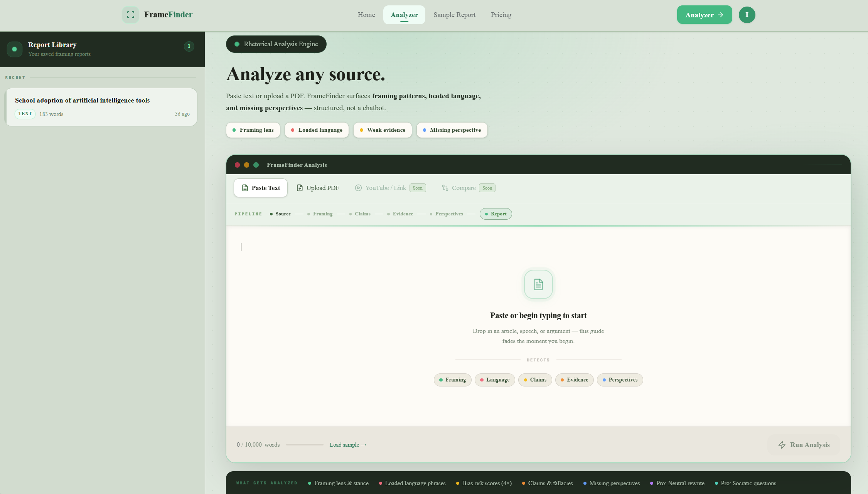The width and height of the screenshot is (868, 494).
Task: Select Framing lens chip
Action: pyautogui.click(x=253, y=130)
